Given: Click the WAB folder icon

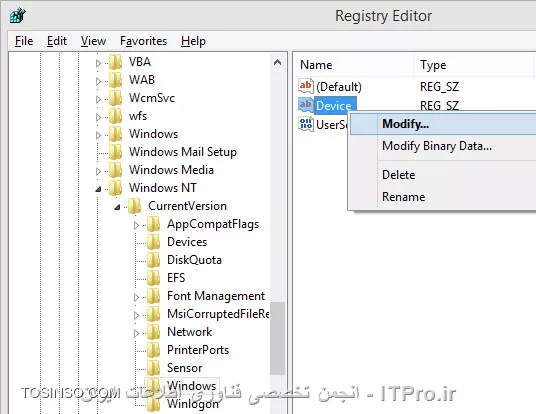Looking at the screenshot, I should [115, 80].
